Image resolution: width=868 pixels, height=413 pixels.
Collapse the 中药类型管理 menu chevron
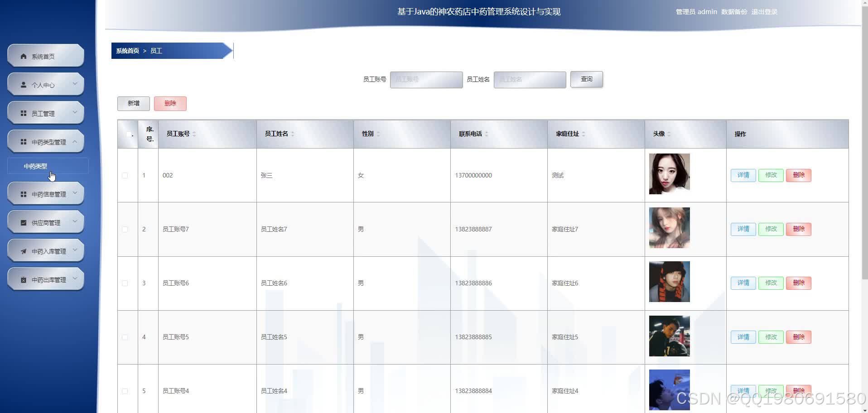tap(75, 141)
